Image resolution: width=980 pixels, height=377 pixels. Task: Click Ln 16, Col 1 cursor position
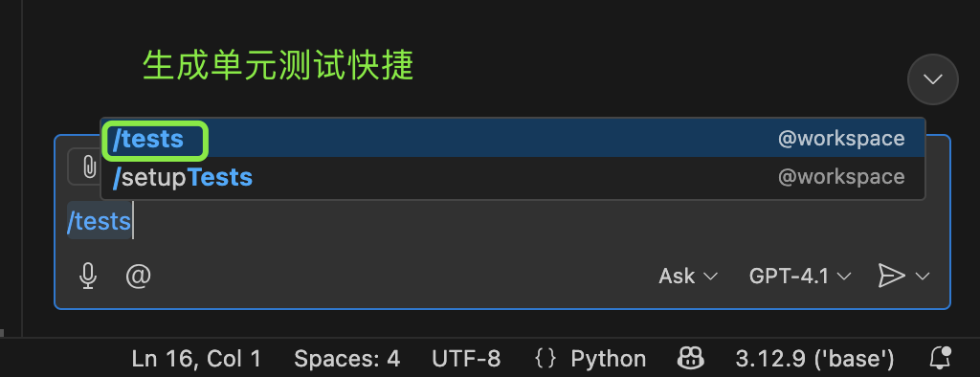(196, 359)
